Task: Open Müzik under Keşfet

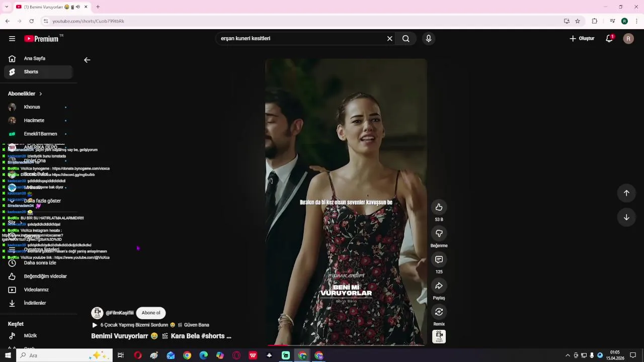Action: tap(39, 336)
